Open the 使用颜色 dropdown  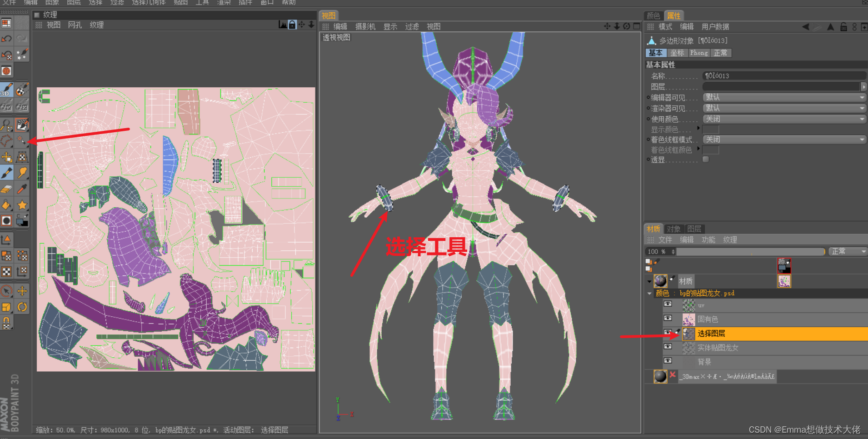point(784,119)
